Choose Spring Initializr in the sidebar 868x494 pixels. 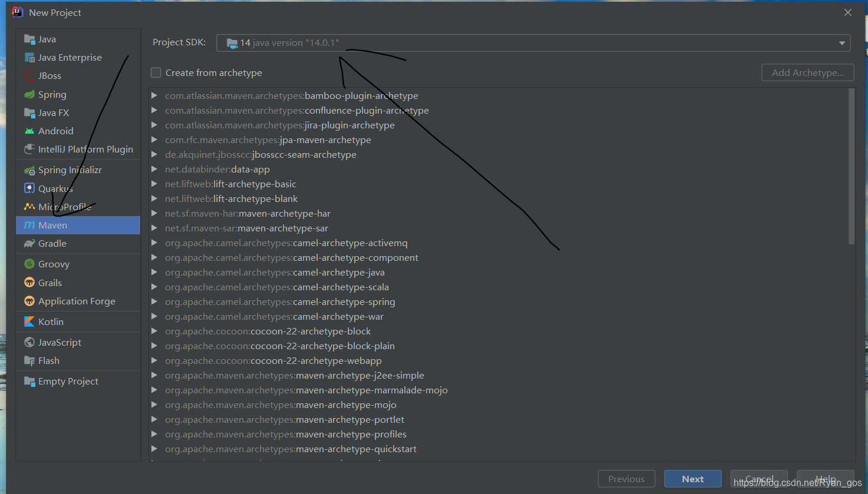(78, 170)
